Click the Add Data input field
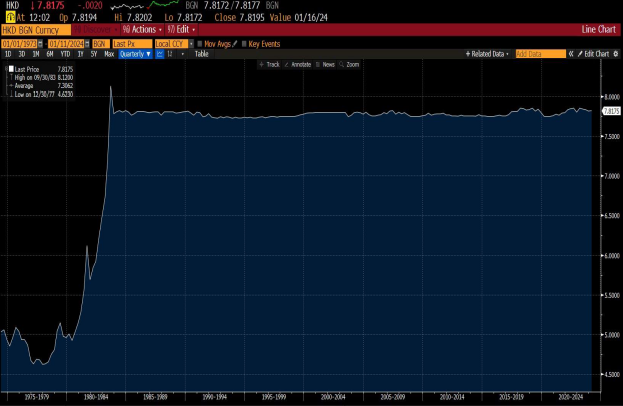623x406 pixels. click(x=534, y=53)
